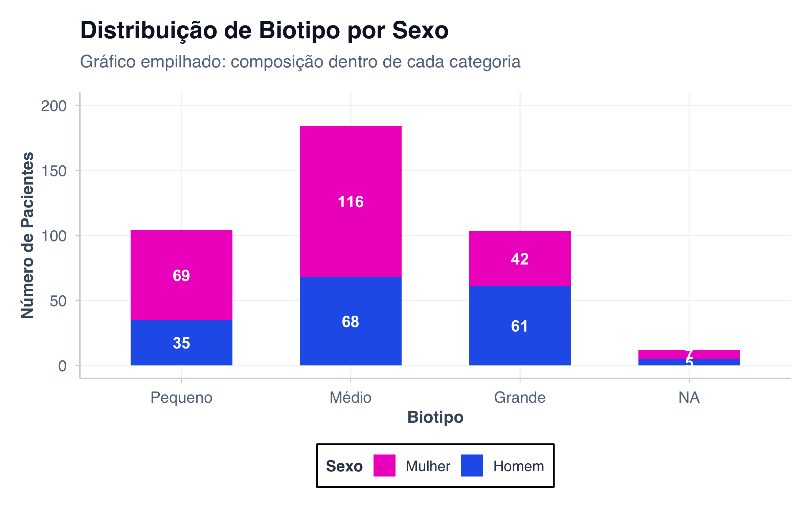This screenshot has height=508, width=812.
Task: Click the Grande x-axis category label
Action: (x=520, y=397)
